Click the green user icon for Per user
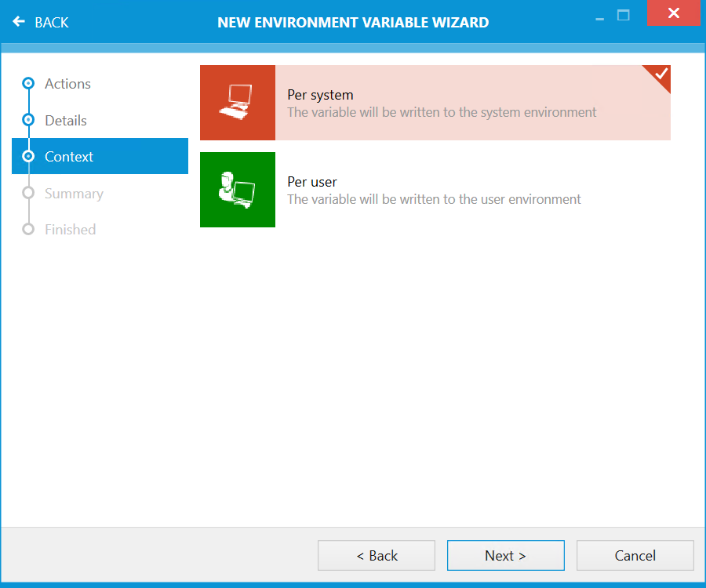 (x=237, y=190)
